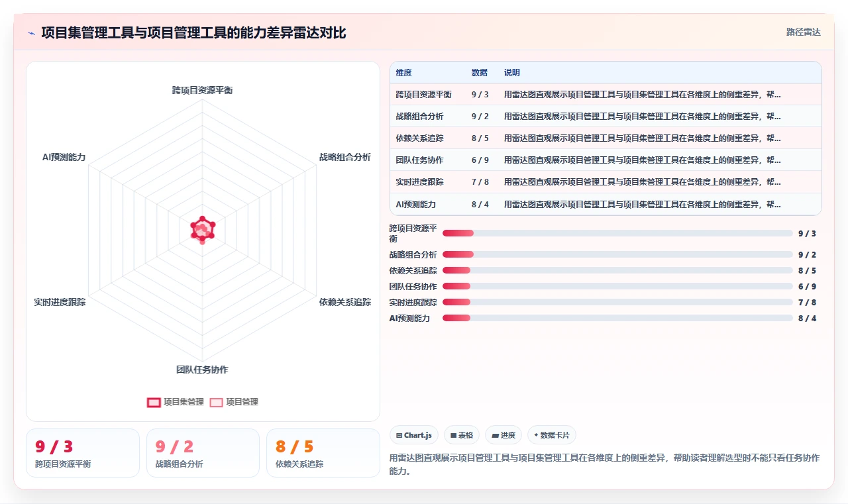Select the 团队任务协作 table row name
The image size is (848, 504).
coord(420,160)
